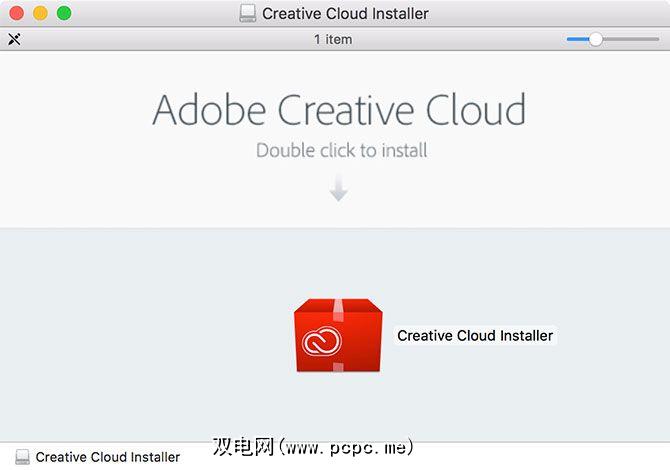This screenshot has width=670, height=470.
Task: Click the icon size slider knob
Action: [595, 39]
